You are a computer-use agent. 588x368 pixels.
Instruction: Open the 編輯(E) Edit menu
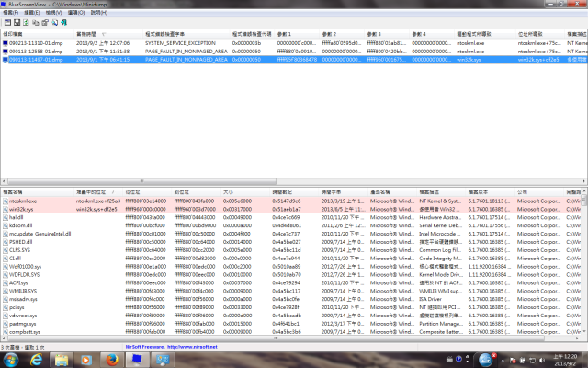tap(32, 13)
